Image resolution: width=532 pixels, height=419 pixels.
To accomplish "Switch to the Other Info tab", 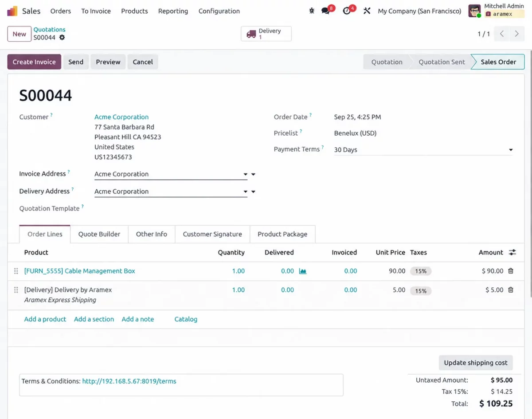I will point(152,234).
